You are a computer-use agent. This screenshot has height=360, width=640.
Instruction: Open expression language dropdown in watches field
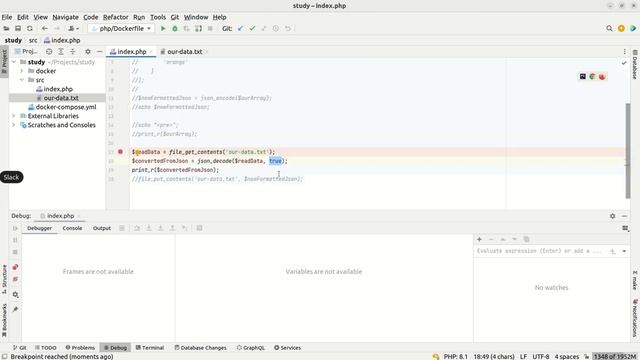(624, 251)
